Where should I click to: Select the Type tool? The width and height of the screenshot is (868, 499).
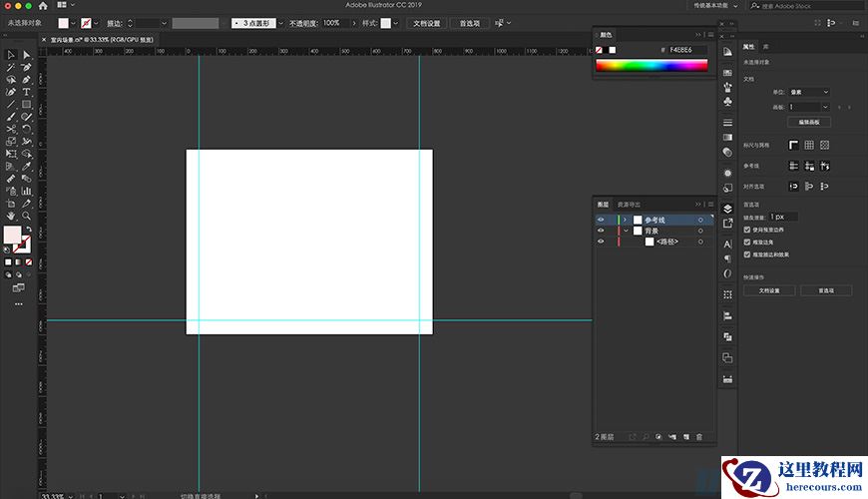click(27, 92)
